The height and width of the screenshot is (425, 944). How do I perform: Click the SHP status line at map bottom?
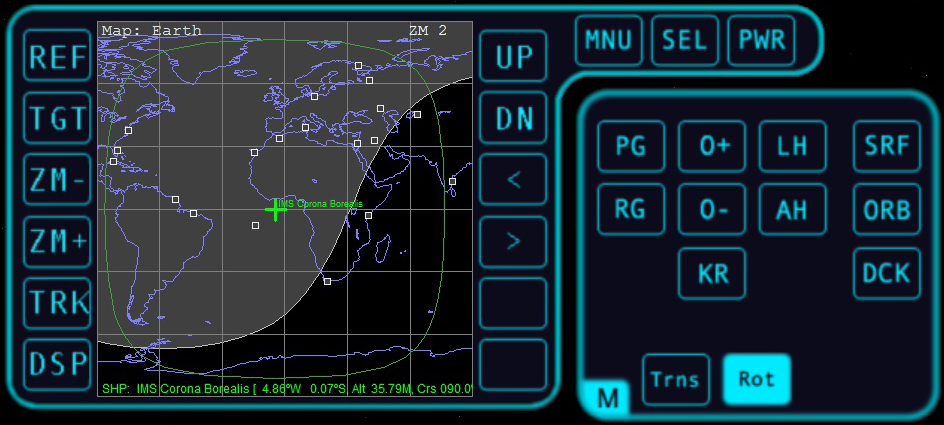(x=287, y=388)
